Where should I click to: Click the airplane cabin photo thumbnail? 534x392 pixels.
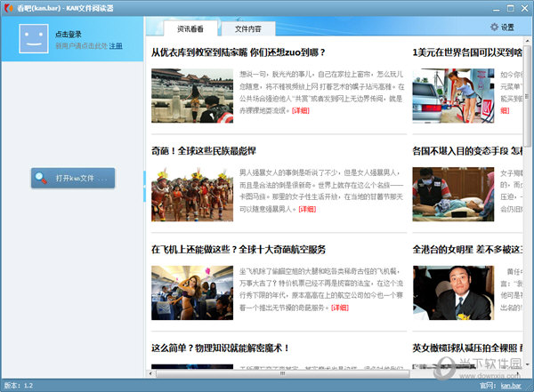coord(192,293)
